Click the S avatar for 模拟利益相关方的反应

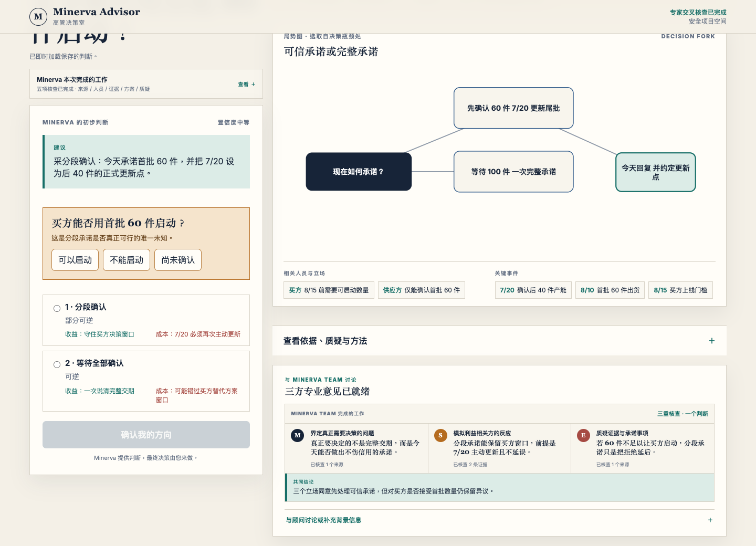pyautogui.click(x=440, y=435)
